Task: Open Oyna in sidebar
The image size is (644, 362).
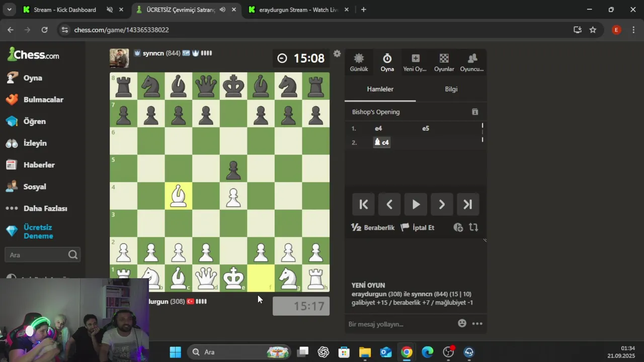Action: (33, 78)
